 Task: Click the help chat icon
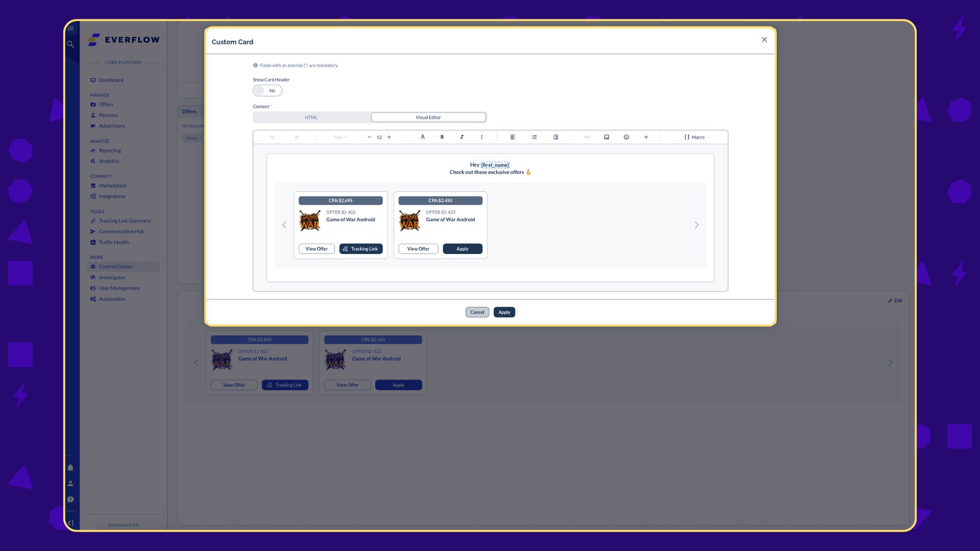(70, 499)
